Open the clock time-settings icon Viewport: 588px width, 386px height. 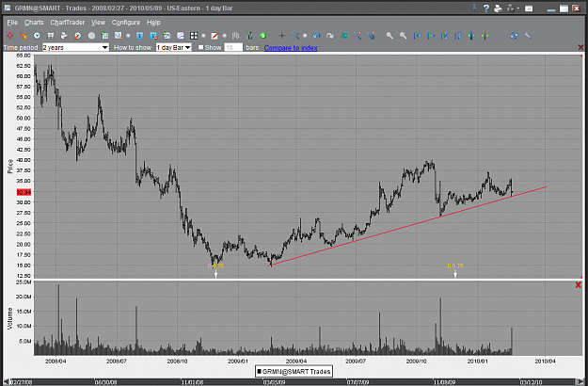click(37, 36)
